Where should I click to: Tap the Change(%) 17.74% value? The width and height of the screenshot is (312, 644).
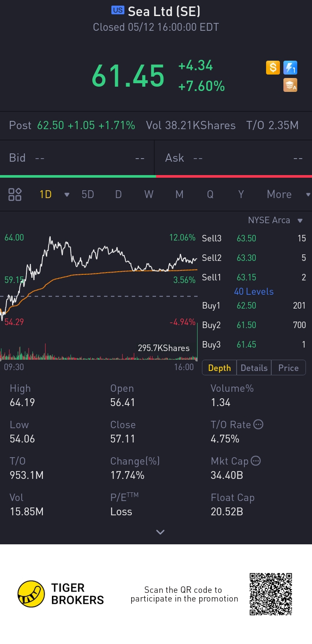pos(127,475)
